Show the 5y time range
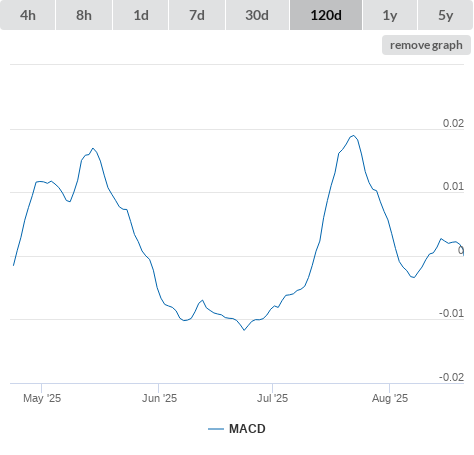474x455 pixels. coord(445,15)
